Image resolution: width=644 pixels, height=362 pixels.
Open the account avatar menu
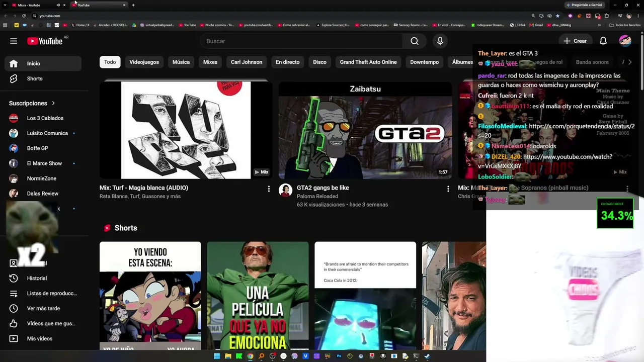pos(625,41)
